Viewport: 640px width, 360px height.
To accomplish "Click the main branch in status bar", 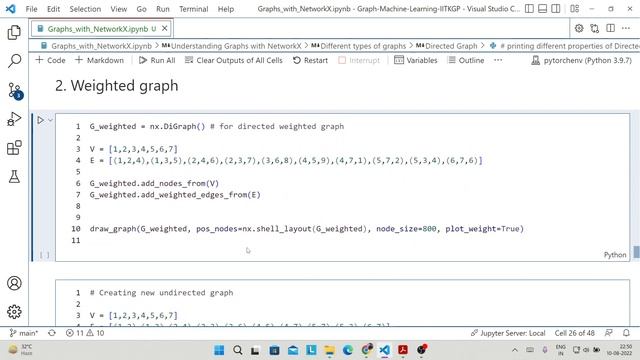I will 24,333.
